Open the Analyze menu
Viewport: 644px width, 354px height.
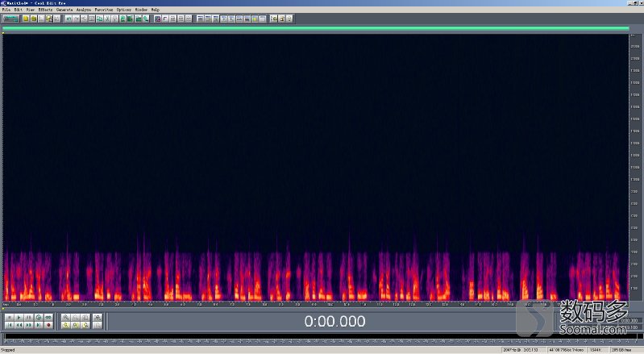83,10
